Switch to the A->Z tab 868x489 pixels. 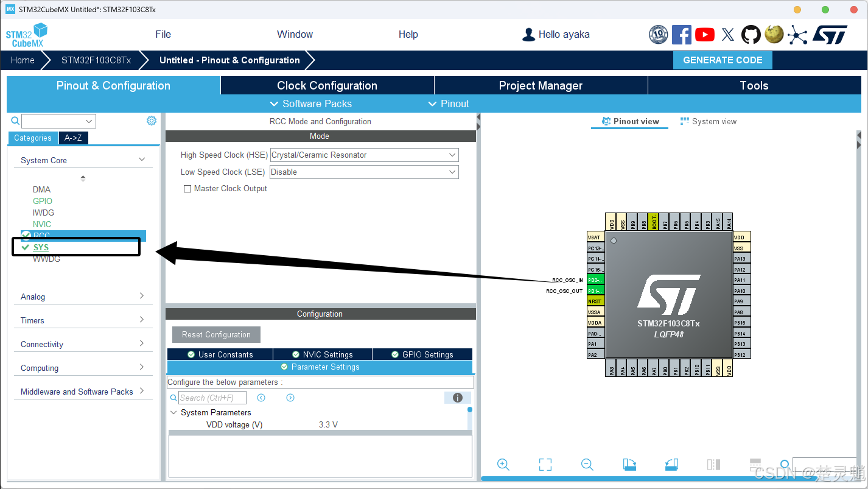pos(74,138)
